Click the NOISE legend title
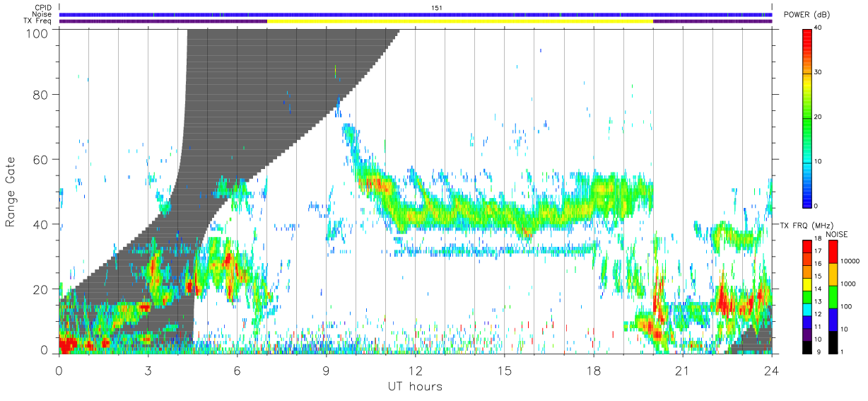 [x=838, y=234]
